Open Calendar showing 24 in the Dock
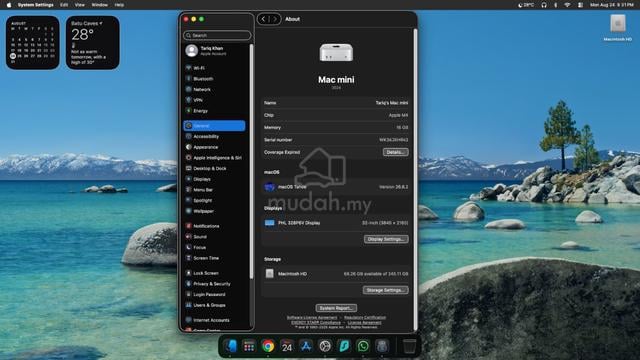 (x=287, y=346)
